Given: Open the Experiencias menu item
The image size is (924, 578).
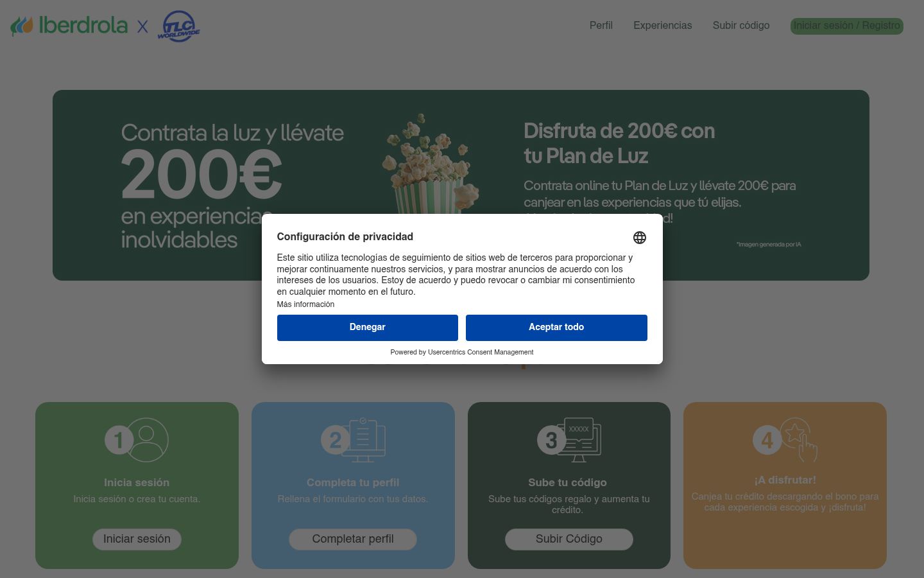Looking at the screenshot, I should click(663, 26).
